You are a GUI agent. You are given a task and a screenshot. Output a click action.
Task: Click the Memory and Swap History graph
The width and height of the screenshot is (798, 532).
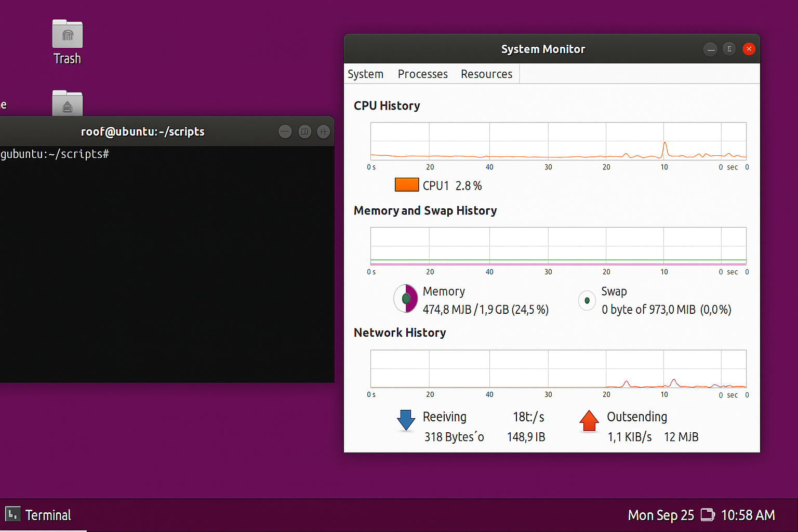pos(558,246)
